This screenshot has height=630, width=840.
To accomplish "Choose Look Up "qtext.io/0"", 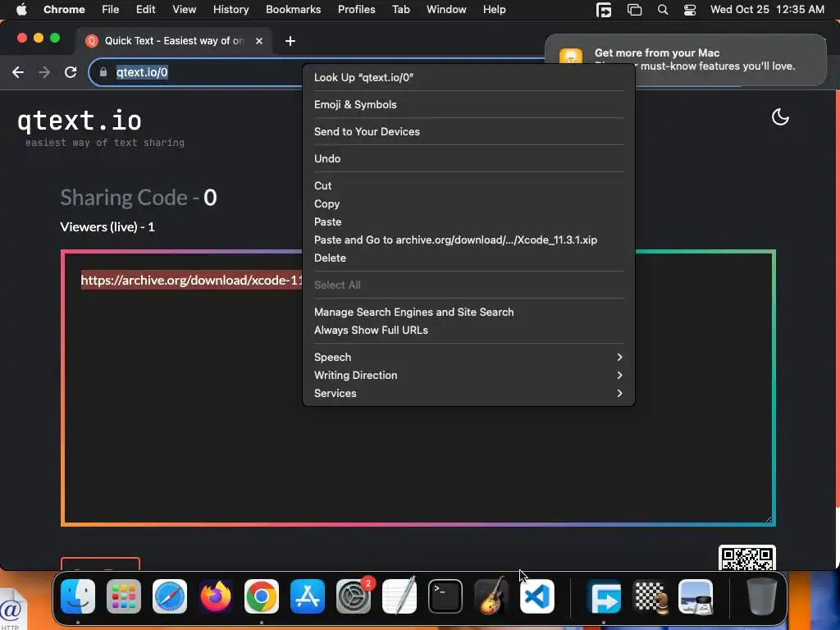I will point(468,77).
